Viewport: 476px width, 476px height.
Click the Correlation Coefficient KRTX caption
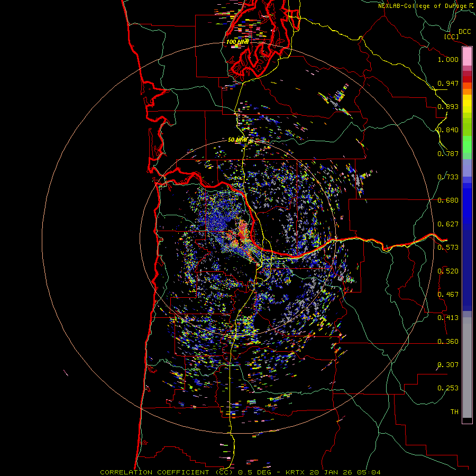(240, 472)
